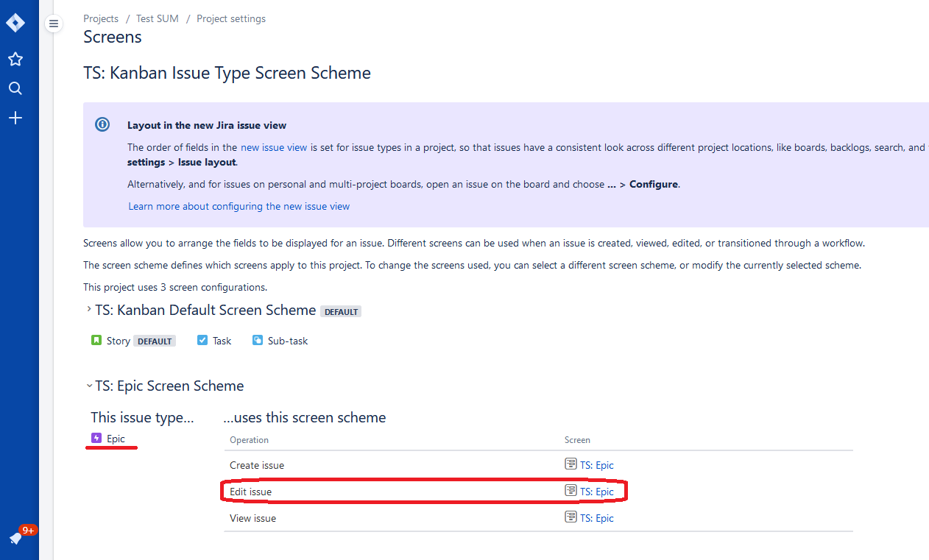Toggle the sidebar hamburger button
The height and width of the screenshot is (560, 929).
pyautogui.click(x=53, y=24)
